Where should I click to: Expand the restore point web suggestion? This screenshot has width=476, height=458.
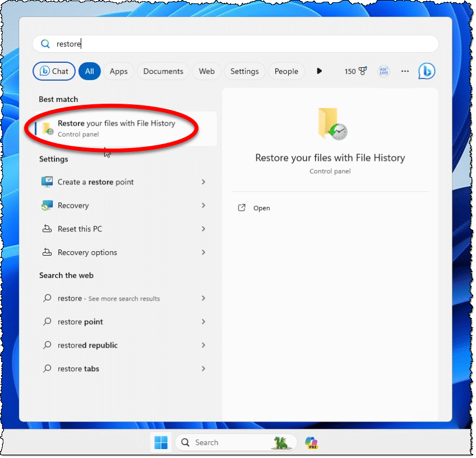[203, 322]
